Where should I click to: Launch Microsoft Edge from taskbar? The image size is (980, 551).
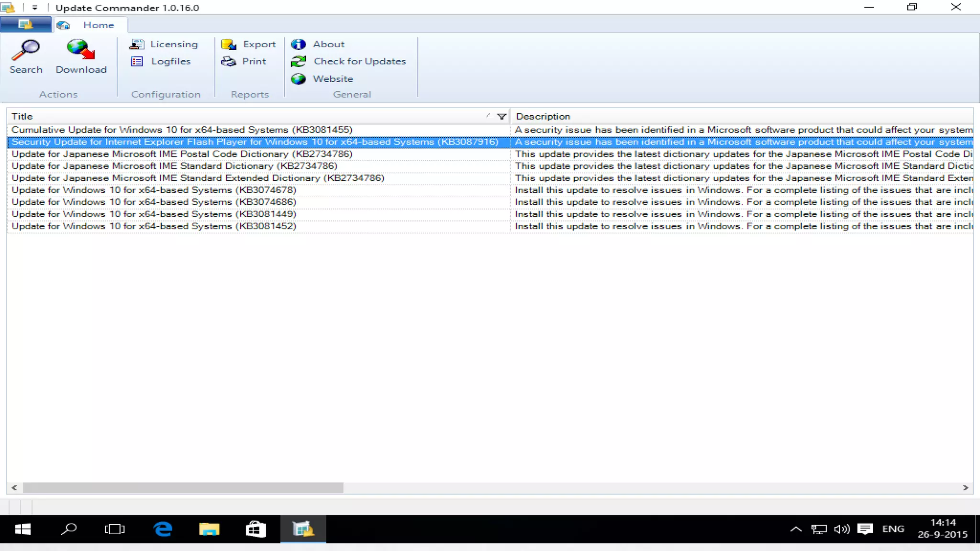(163, 529)
